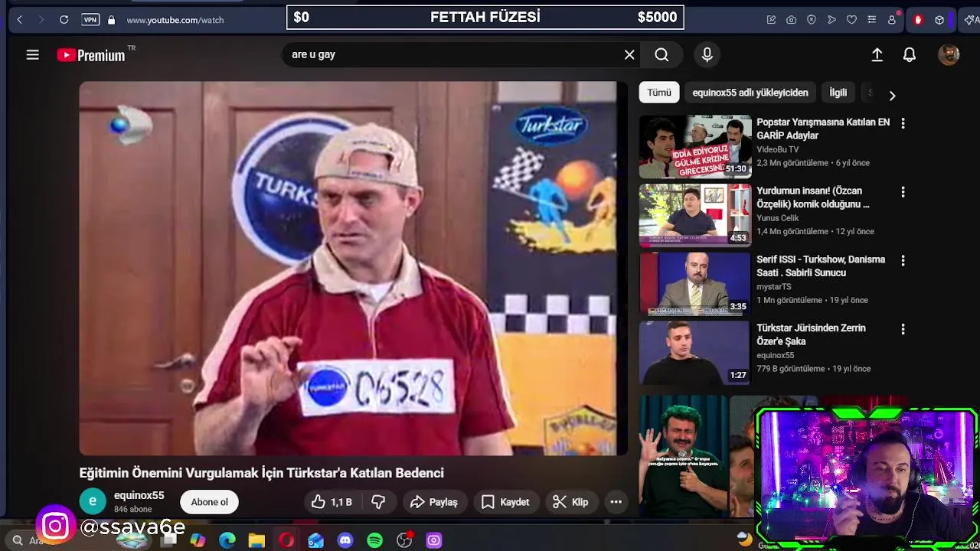This screenshot has height=551, width=980.
Task: Open 'Yurdumun insanı! (Özcan Özçelik)' video
Action: point(813,197)
